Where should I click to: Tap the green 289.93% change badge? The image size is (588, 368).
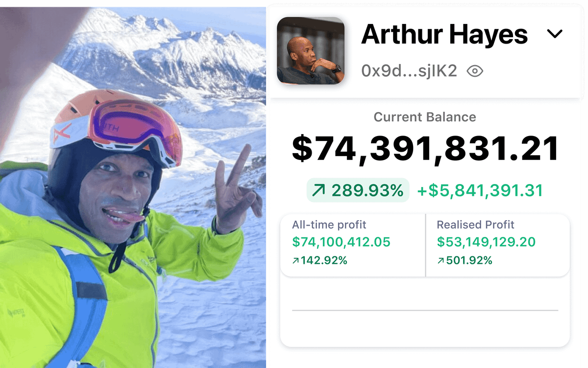point(358,190)
